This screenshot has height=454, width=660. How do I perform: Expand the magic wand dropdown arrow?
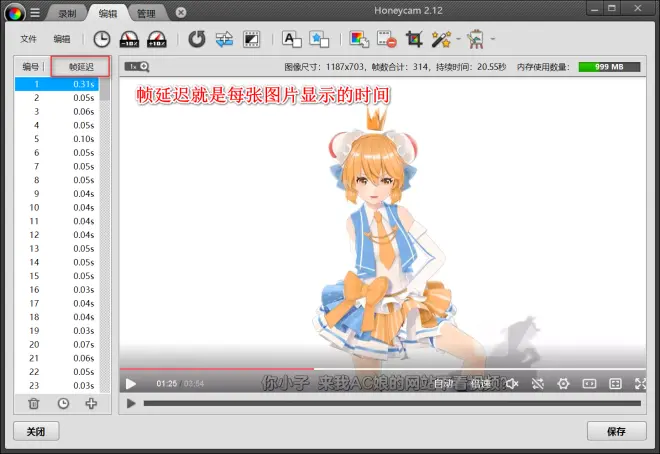(x=458, y=39)
